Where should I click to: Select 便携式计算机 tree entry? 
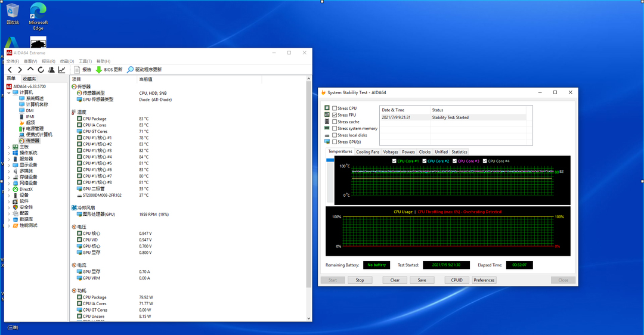click(x=39, y=135)
